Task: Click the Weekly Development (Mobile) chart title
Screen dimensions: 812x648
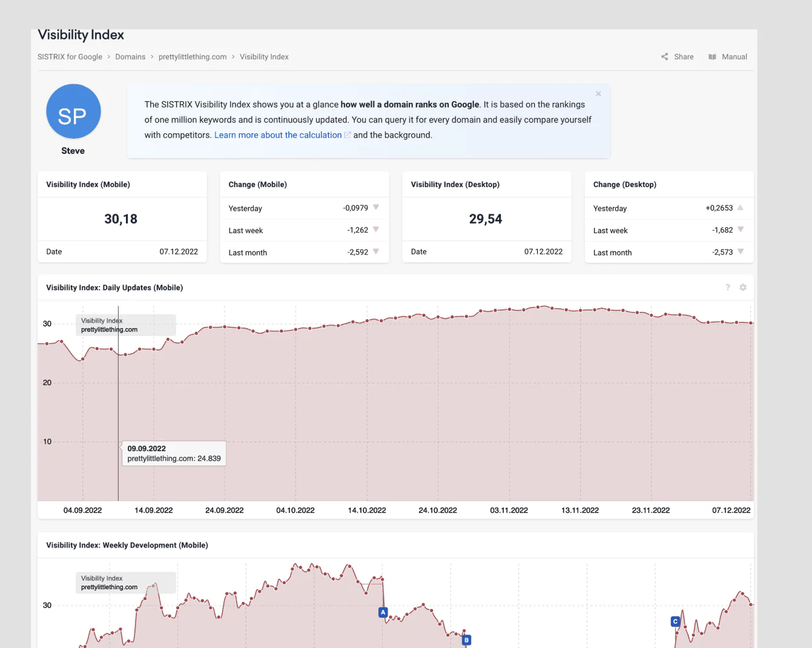Action: click(127, 546)
